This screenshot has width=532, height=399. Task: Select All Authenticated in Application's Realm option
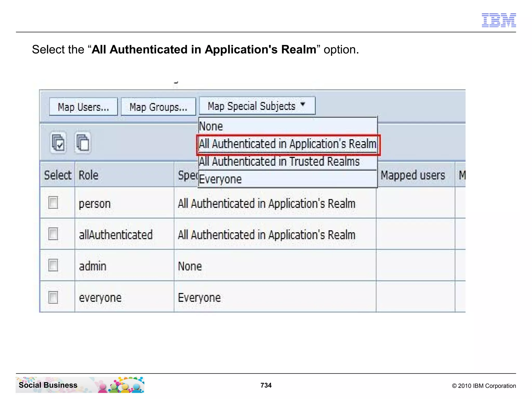(288, 144)
